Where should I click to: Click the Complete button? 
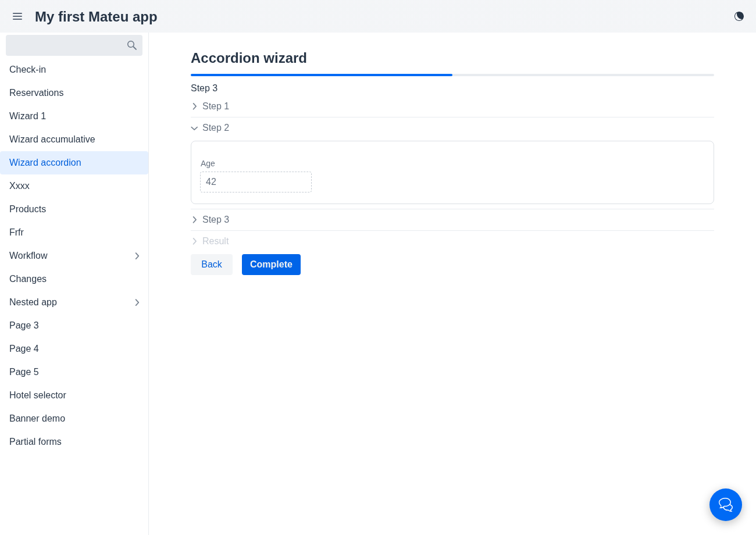(271, 265)
